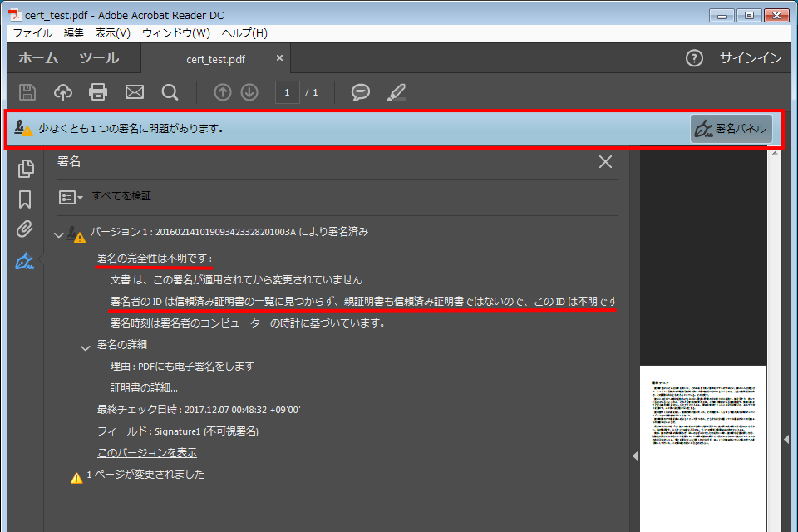
Task: Open the search magnifier tool
Action: click(170, 92)
